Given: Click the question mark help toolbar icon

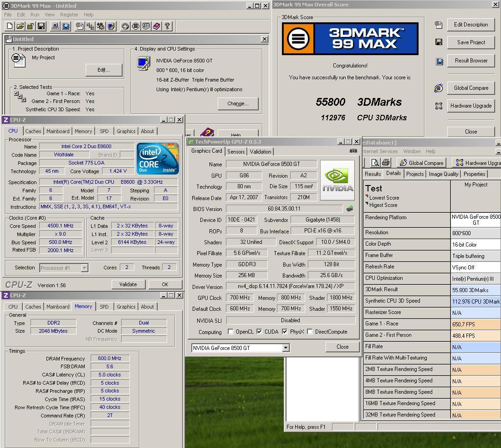Looking at the screenshot, I should click(167, 26).
